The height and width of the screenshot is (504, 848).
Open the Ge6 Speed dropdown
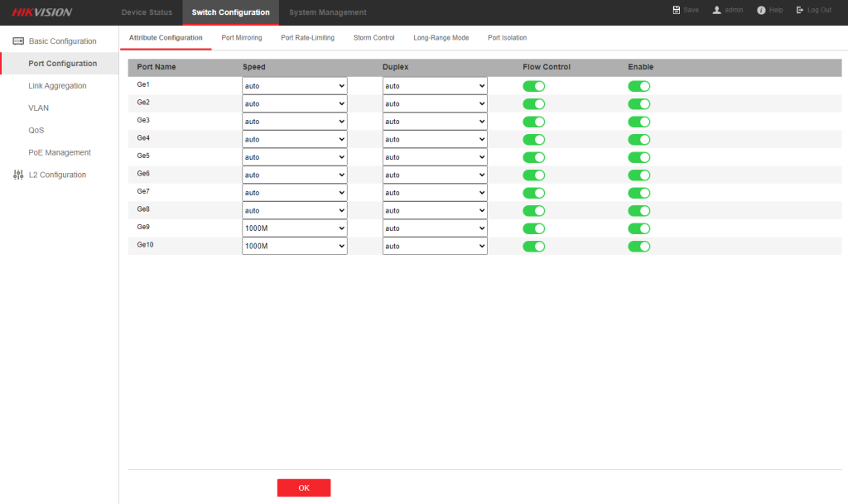click(x=294, y=175)
